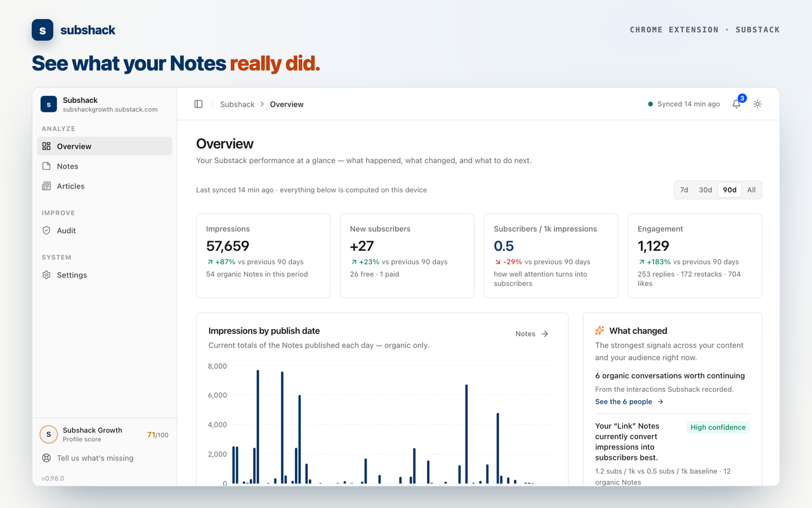The height and width of the screenshot is (508, 812).
Task: Click the Subshack workspace avatar in sidebar
Action: pos(49,104)
